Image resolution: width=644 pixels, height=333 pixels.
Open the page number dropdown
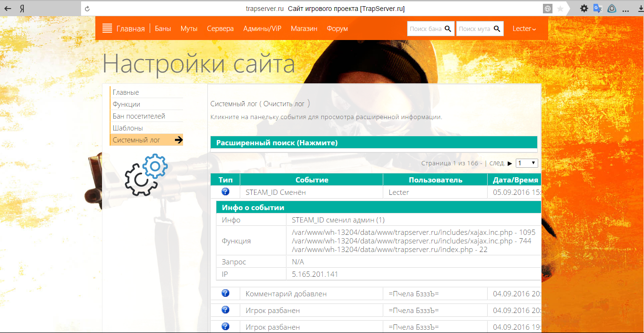coord(527,163)
